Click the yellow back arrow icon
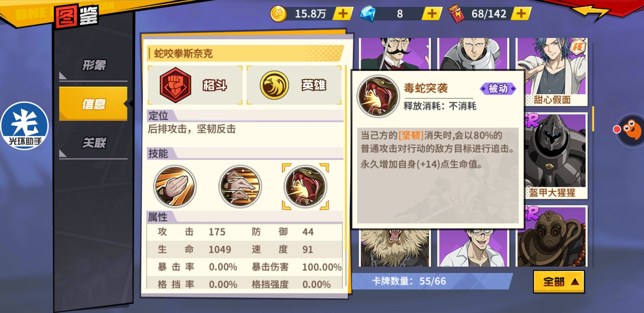 [592, 12]
